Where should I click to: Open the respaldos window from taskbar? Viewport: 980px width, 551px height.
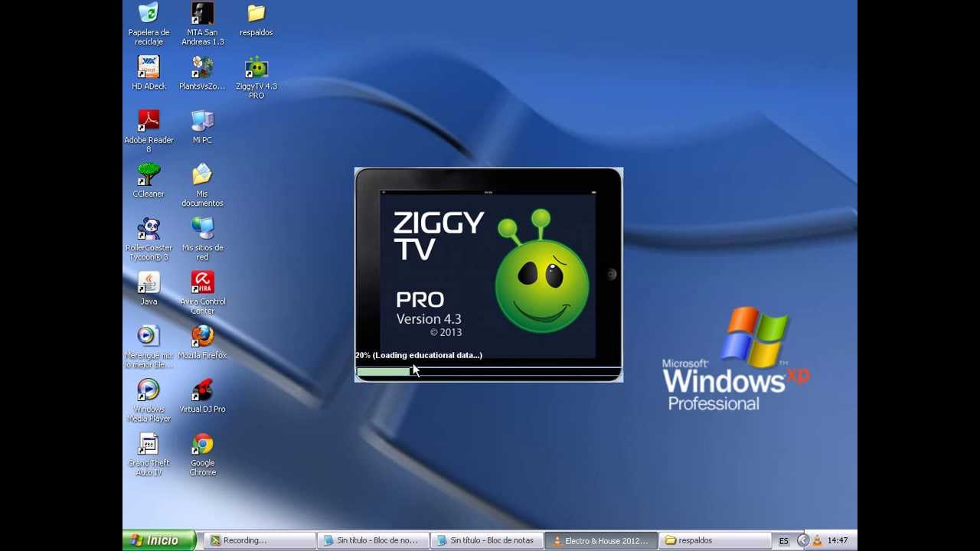(714, 540)
